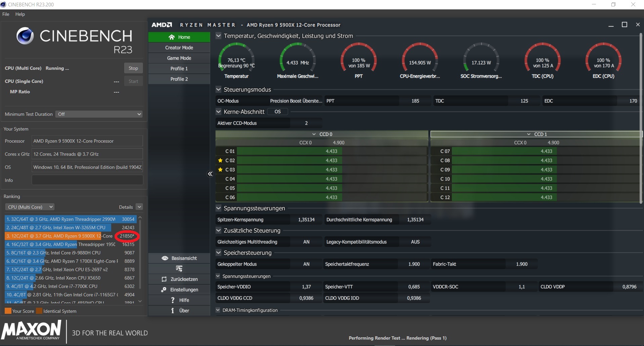Switch to Creator Mode in Ryzen Master

179,48
